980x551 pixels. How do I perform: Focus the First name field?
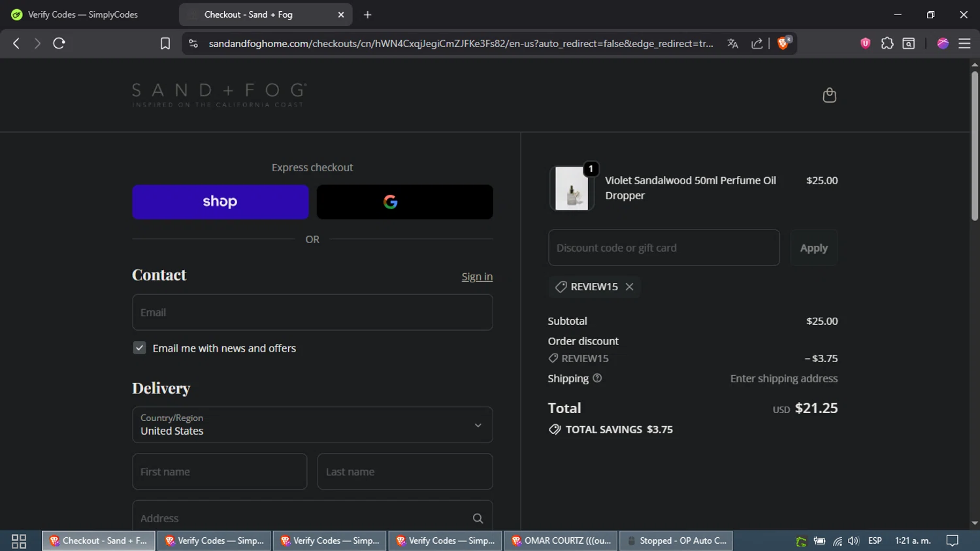[x=220, y=471]
